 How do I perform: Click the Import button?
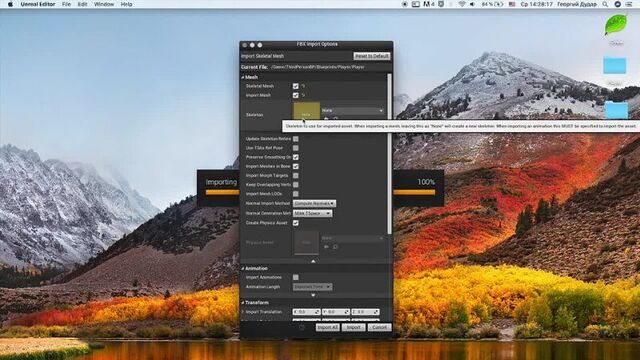[x=353, y=327]
